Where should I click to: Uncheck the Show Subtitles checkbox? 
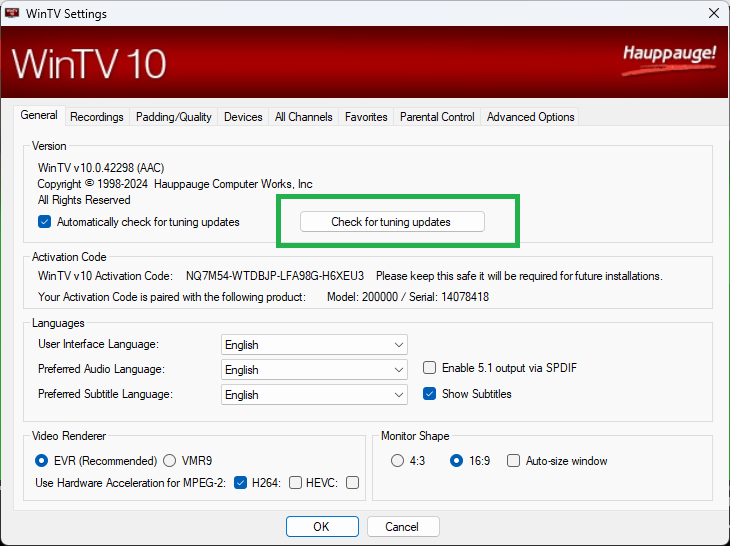(430, 394)
